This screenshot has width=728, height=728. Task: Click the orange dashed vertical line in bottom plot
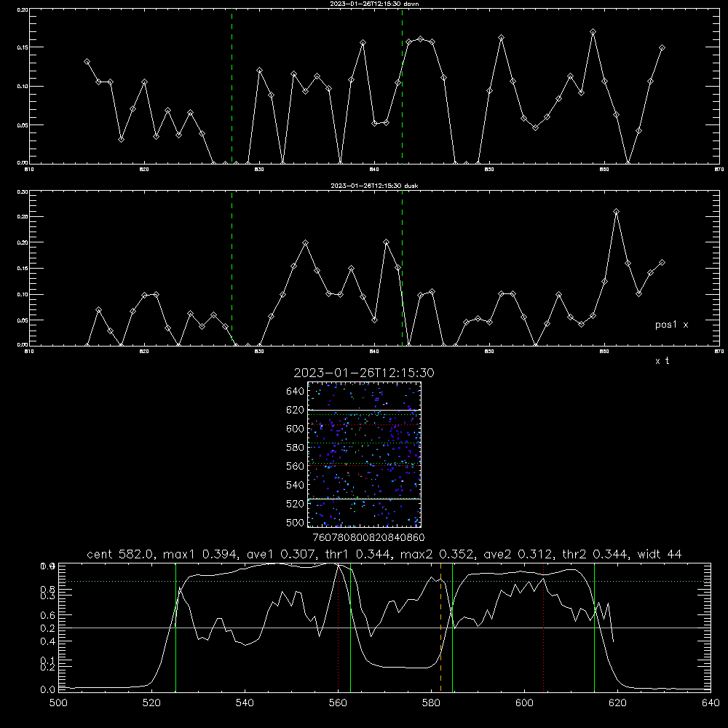click(x=440, y=628)
